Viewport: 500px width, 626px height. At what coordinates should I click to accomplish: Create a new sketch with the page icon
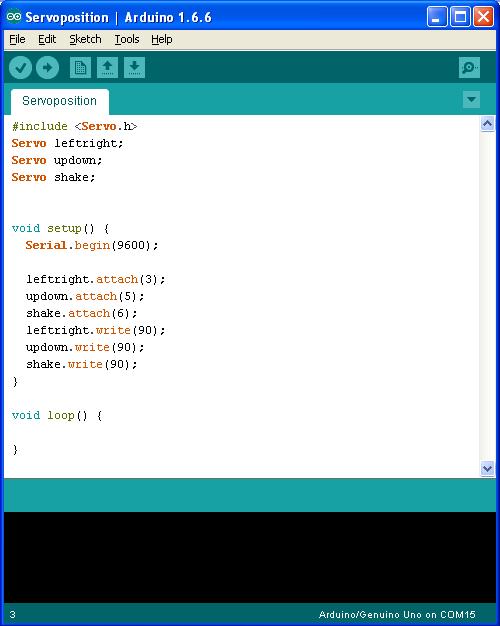point(80,67)
